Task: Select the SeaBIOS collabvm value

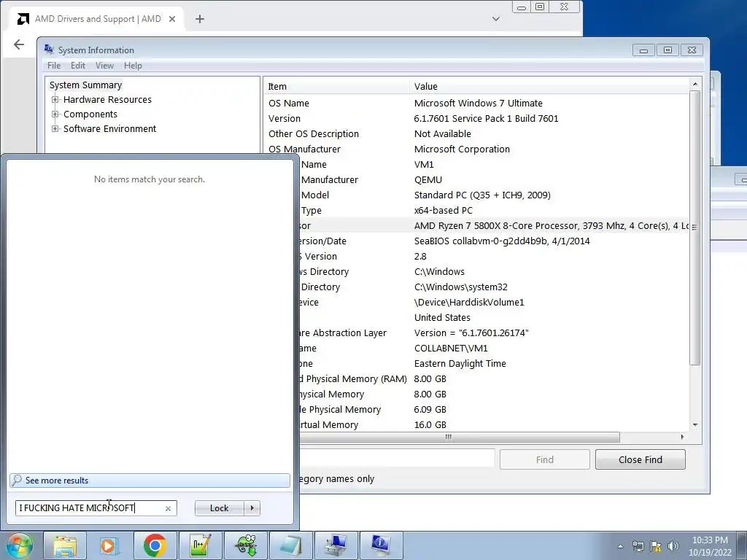Action: (x=502, y=241)
